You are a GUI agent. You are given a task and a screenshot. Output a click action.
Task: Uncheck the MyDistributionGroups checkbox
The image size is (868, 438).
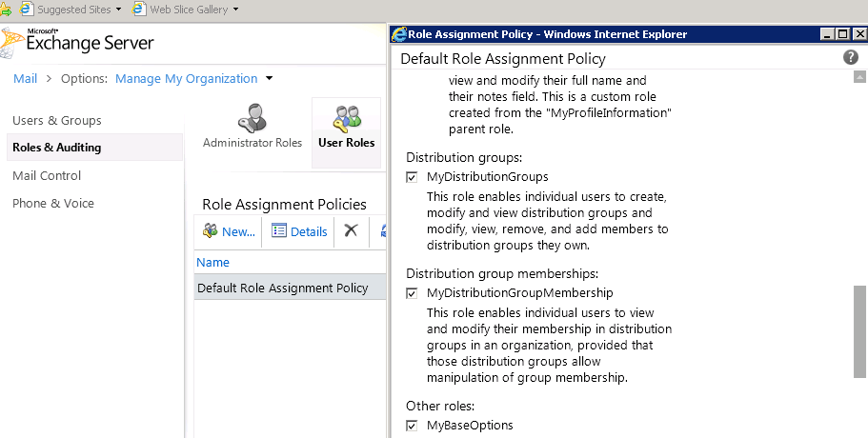point(412,177)
